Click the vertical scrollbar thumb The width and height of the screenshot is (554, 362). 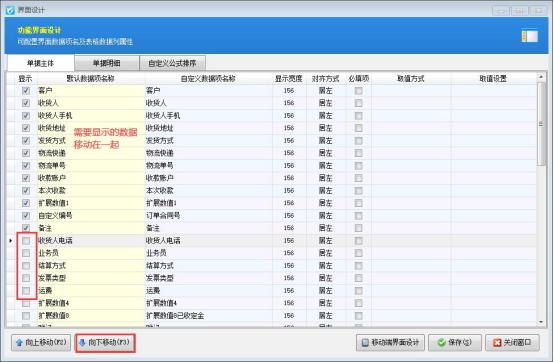[x=541, y=124]
